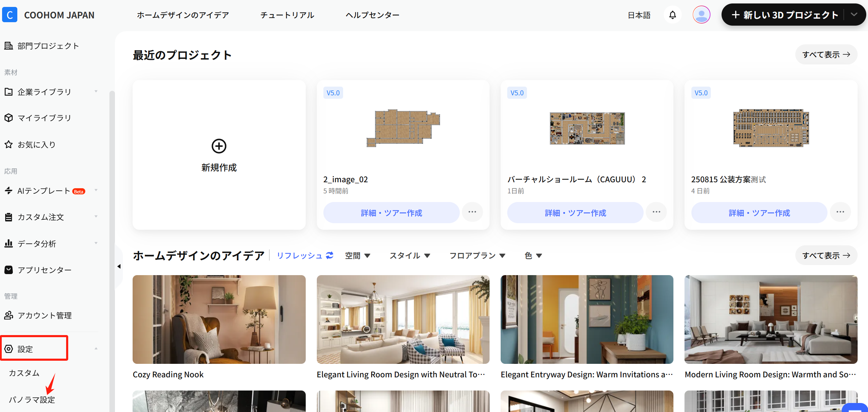868x412 pixels.
Task: Click the お気に入り star icon
Action: click(x=9, y=144)
